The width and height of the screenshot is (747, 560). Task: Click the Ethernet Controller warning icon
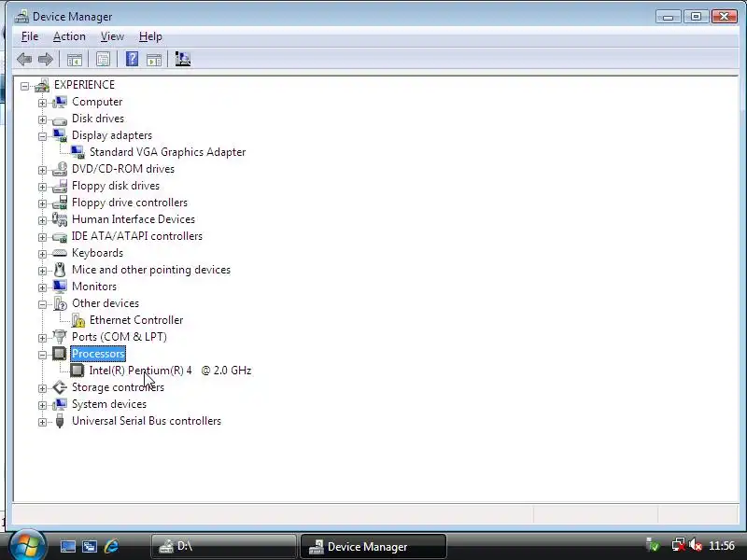tap(78, 320)
